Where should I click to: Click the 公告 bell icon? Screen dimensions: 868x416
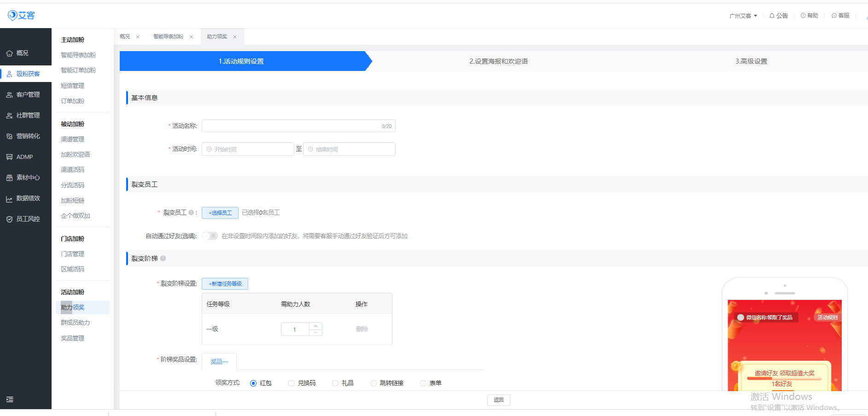coord(772,16)
